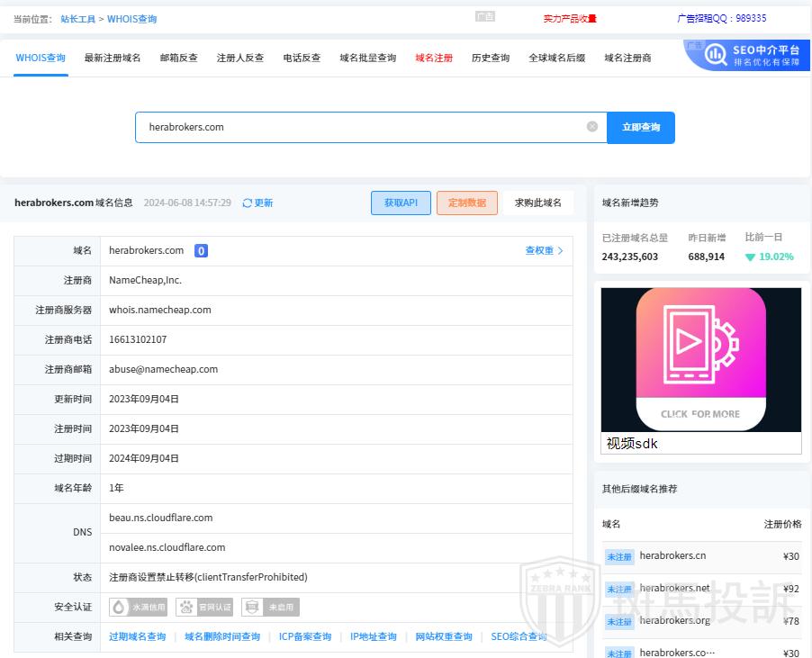Click the herabrokers.cn suggested domain

pos(672,556)
